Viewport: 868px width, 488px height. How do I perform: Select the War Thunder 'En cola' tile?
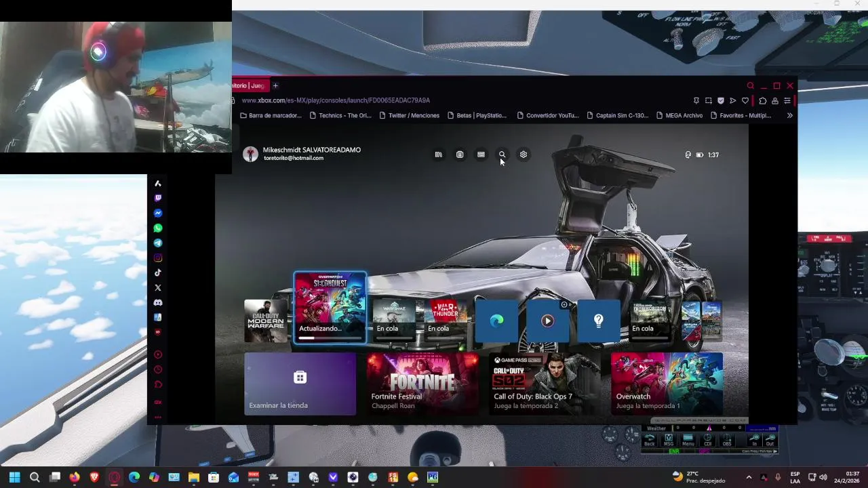click(x=446, y=321)
